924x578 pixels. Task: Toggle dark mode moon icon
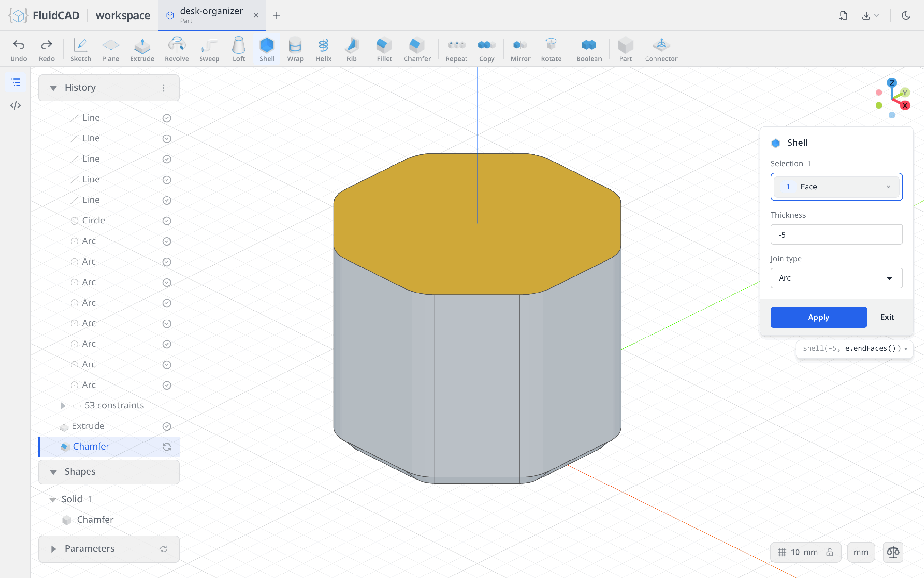click(906, 15)
